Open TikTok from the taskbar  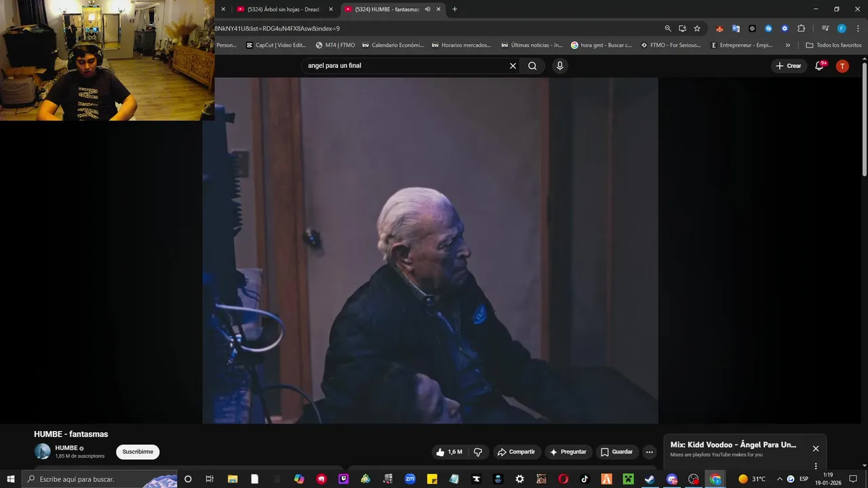coord(585,479)
